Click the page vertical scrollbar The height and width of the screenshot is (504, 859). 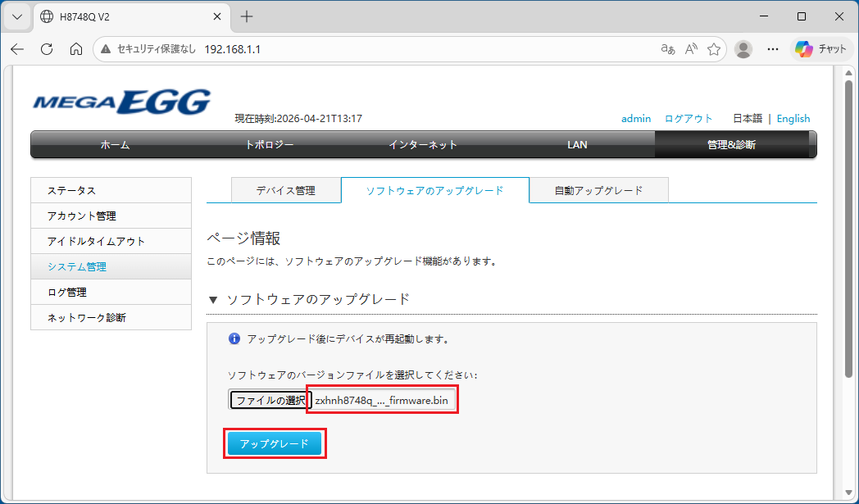pos(848,227)
